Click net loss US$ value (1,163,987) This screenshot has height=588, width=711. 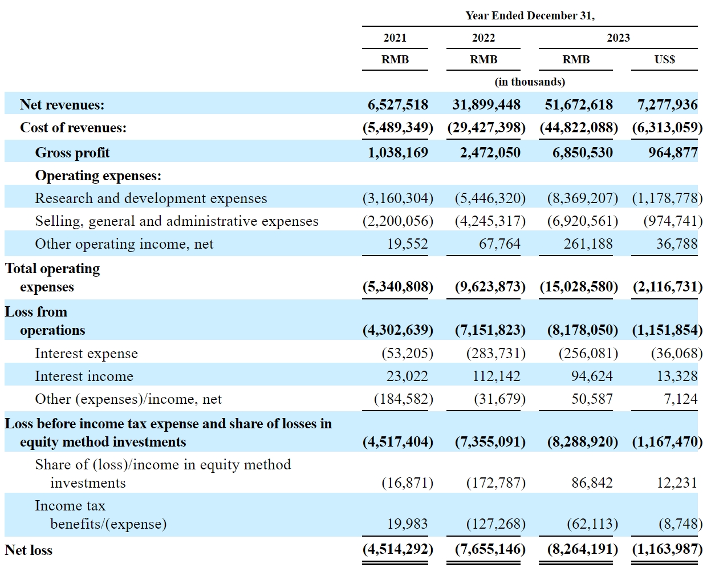[x=667, y=549]
